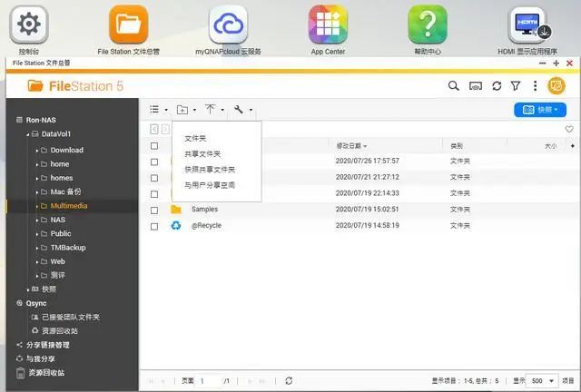Open the blue 快照 snapshot dropdown
Screen dimensions: 581x392
540,110
